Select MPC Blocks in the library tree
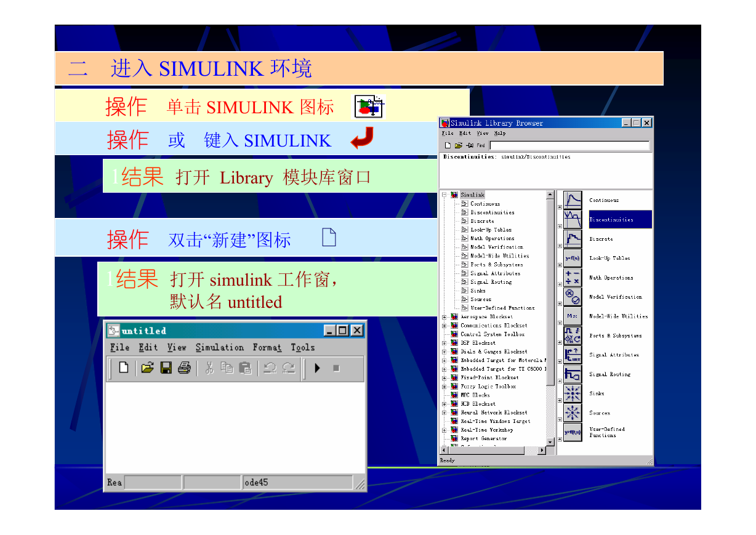 coord(475,395)
